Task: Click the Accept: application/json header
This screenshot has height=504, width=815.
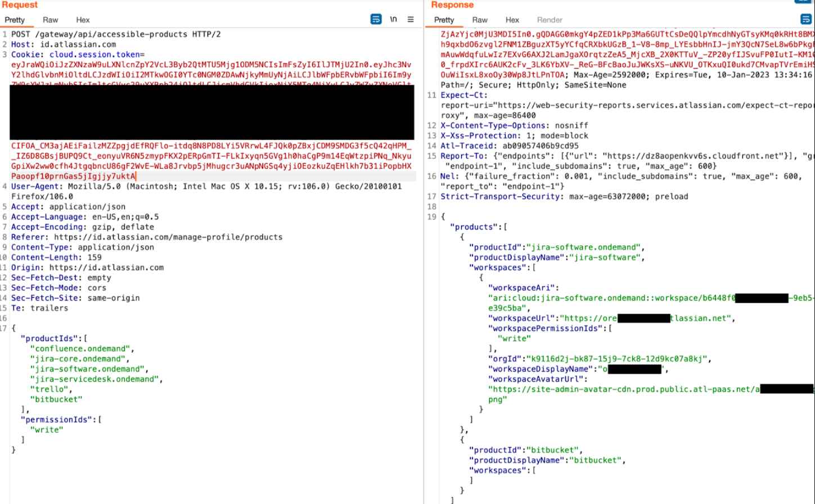Action: (x=68, y=206)
